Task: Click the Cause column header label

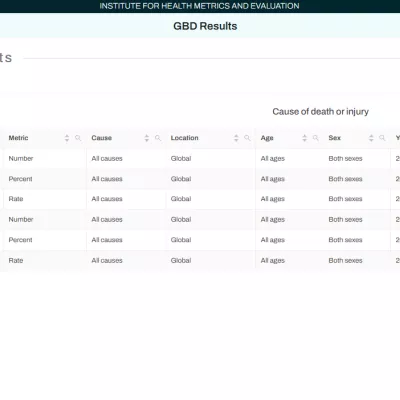Action: [x=102, y=138]
